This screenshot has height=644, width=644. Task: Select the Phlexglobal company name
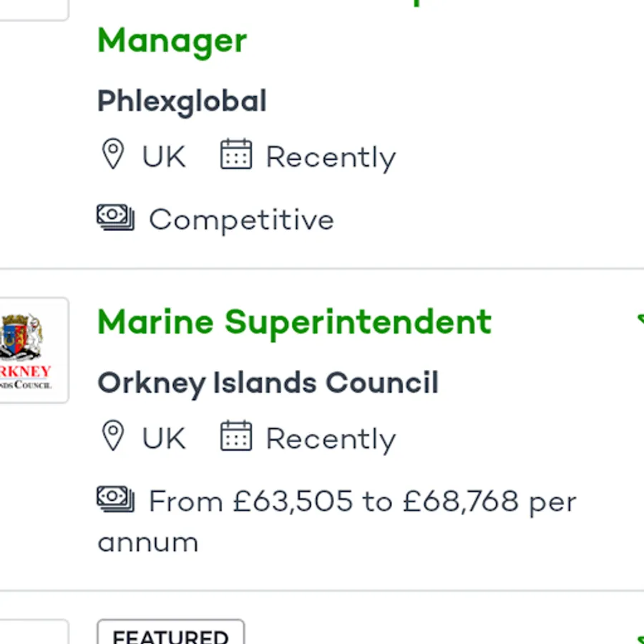coord(182,102)
